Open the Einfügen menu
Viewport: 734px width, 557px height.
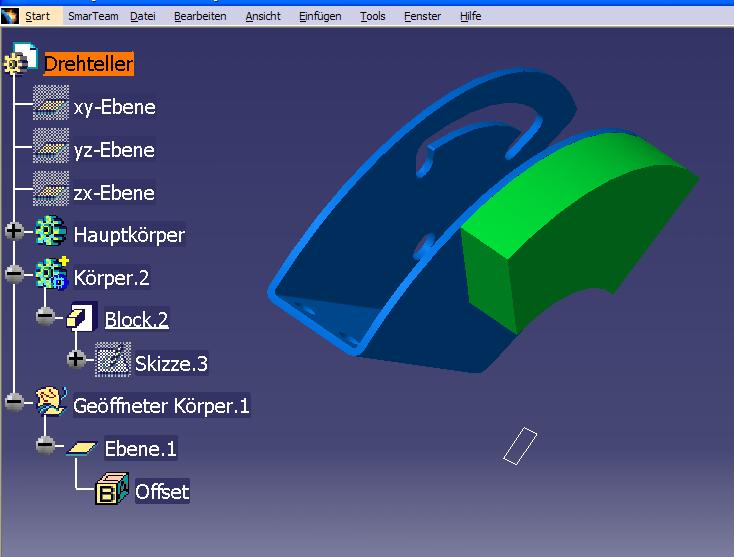(320, 16)
